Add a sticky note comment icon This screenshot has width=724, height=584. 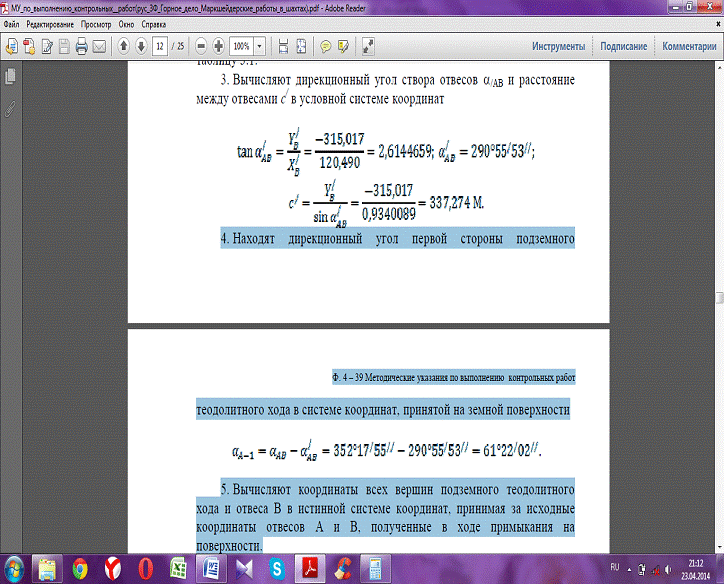point(326,46)
